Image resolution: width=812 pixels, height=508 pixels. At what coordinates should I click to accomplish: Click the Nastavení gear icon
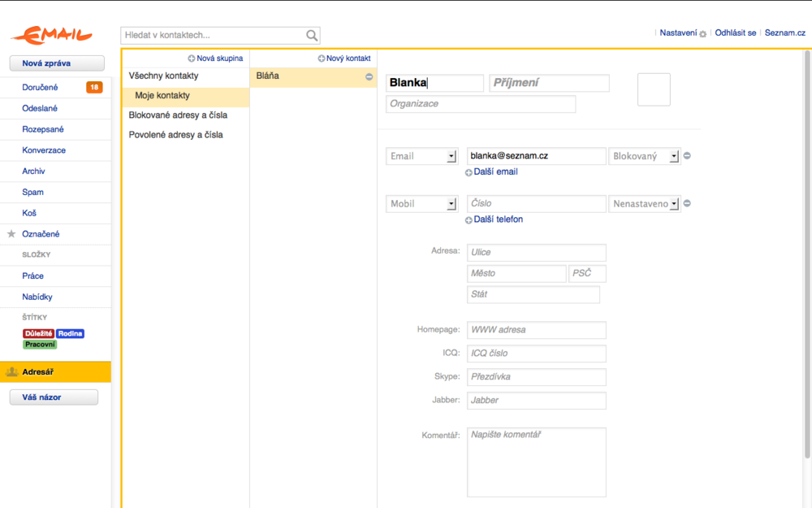pyautogui.click(x=702, y=34)
